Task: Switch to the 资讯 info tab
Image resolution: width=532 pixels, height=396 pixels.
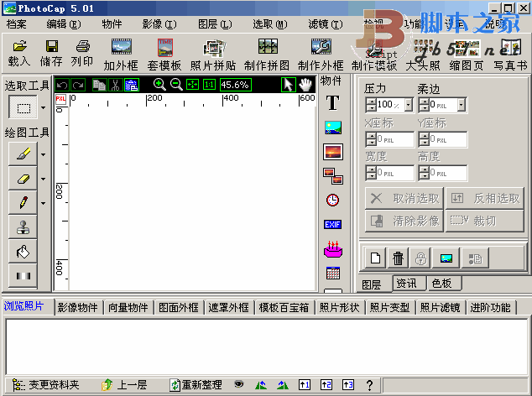Action: (409, 284)
